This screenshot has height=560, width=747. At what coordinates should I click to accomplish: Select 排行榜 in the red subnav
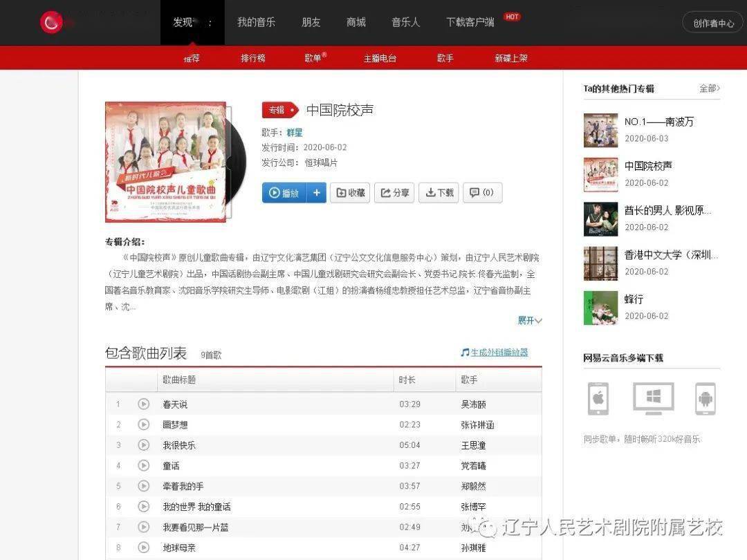pos(253,58)
